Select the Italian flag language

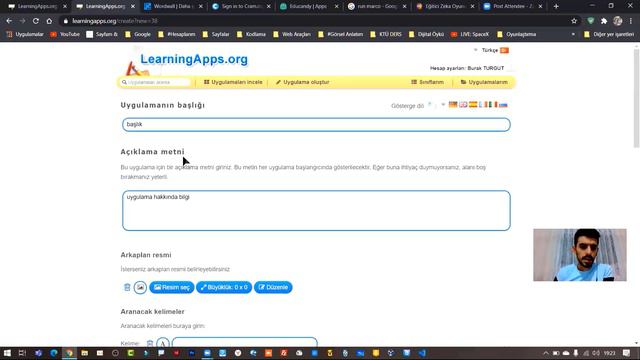pos(493,104)
